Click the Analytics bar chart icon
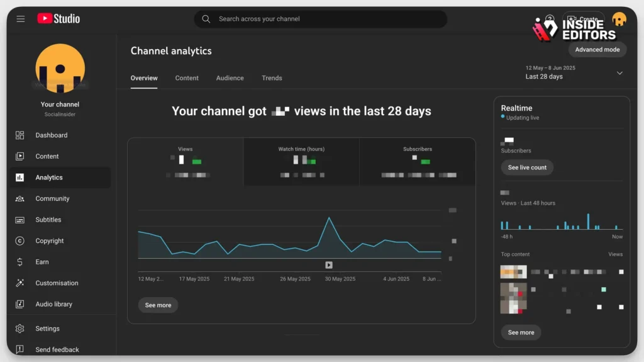This screenshot has height=362, width=644. pyautogui.click(x=19, y=178)
